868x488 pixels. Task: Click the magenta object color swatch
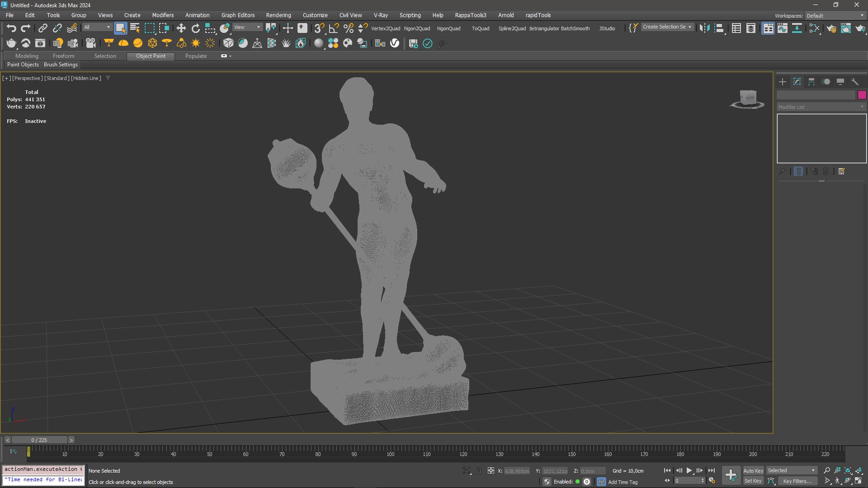tap(862, 95)
